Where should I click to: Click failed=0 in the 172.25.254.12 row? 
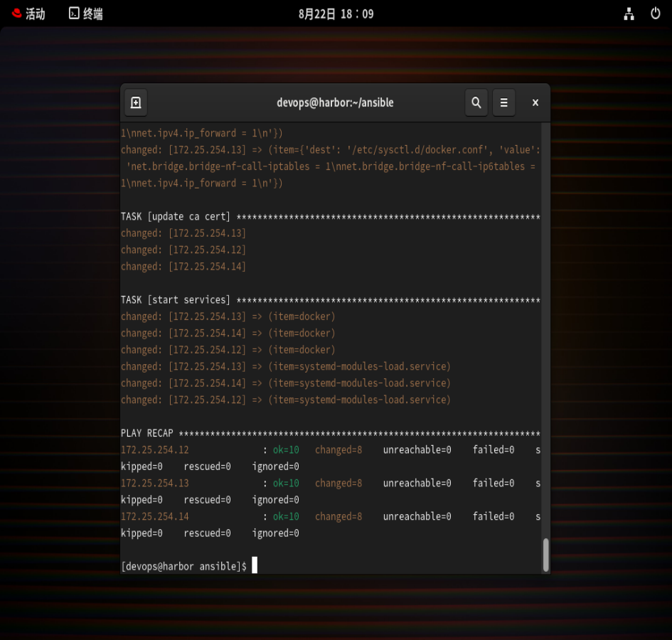[494, 449]
